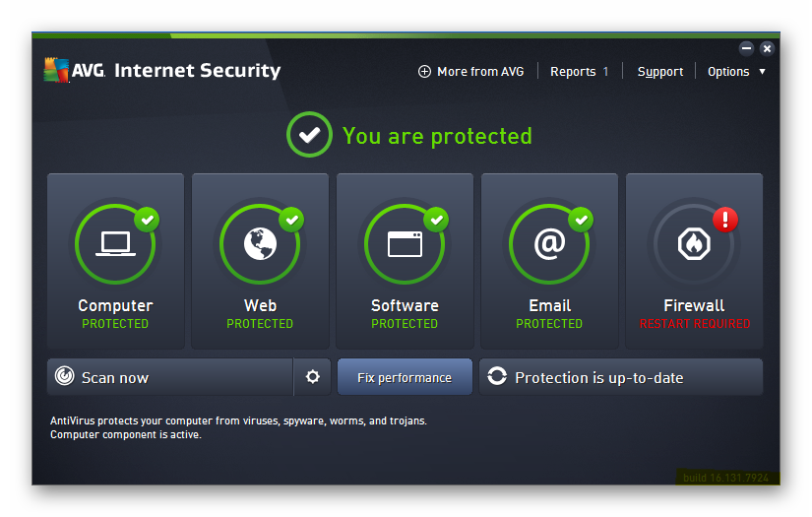Open scan settings gear icon
Screen dimensions: 812x517
pos(312,376)
